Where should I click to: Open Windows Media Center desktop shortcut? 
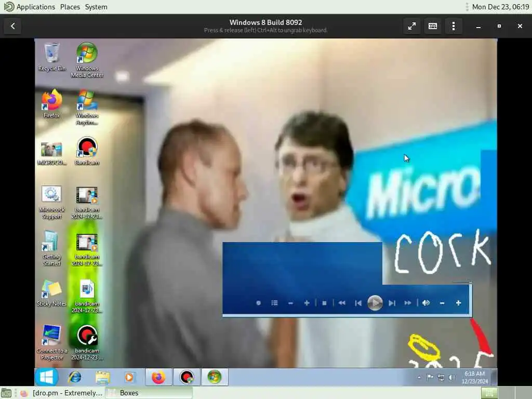pyautogui.click(x=87, y=60)
